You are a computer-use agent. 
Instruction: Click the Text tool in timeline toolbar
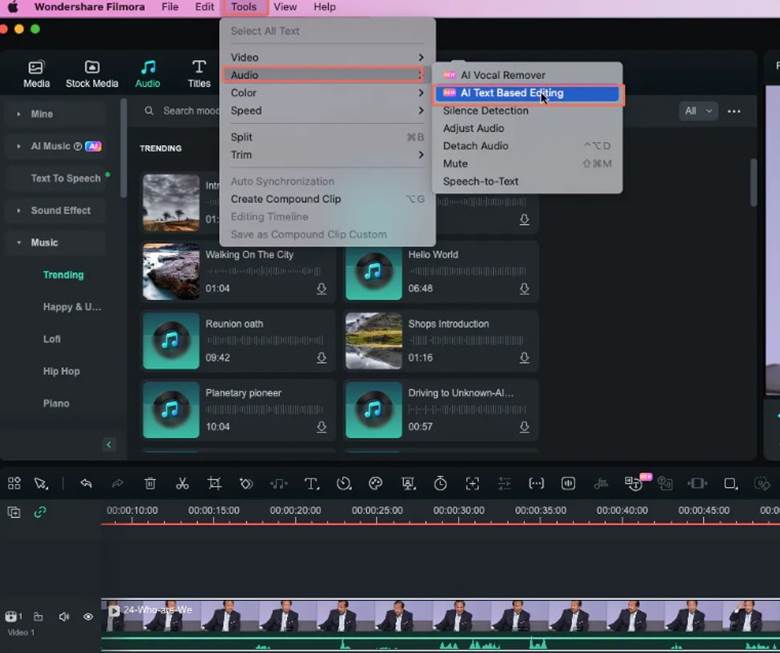311,483
